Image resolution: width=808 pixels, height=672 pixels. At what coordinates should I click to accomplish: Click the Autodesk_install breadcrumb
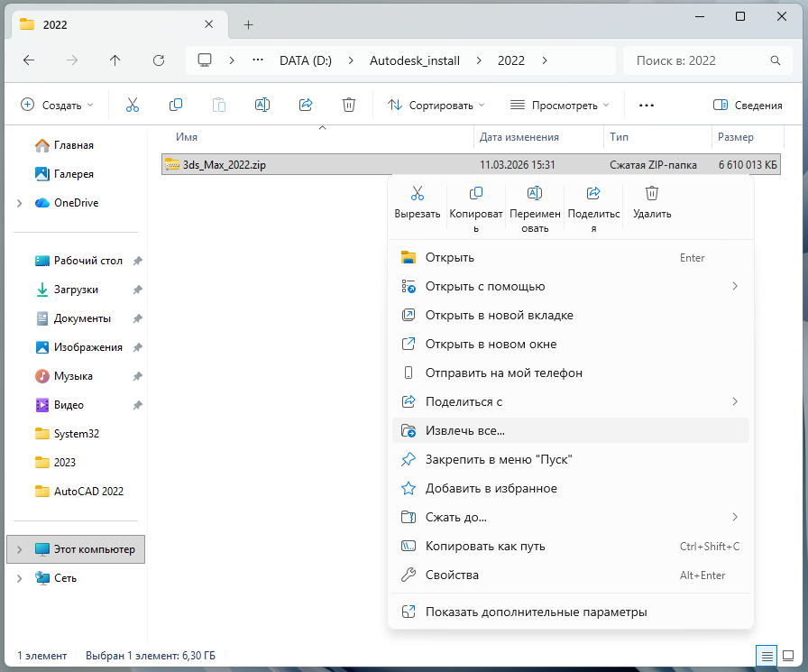point(415,60)
